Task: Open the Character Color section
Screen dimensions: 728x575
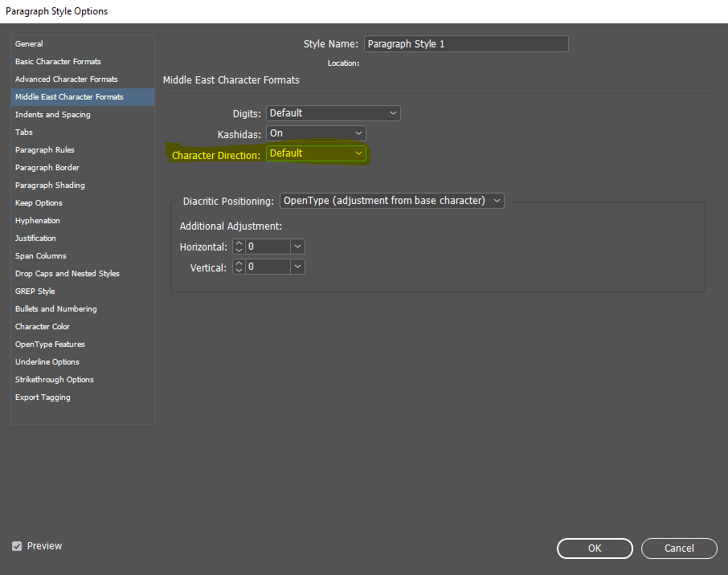Action: point(42,327)
